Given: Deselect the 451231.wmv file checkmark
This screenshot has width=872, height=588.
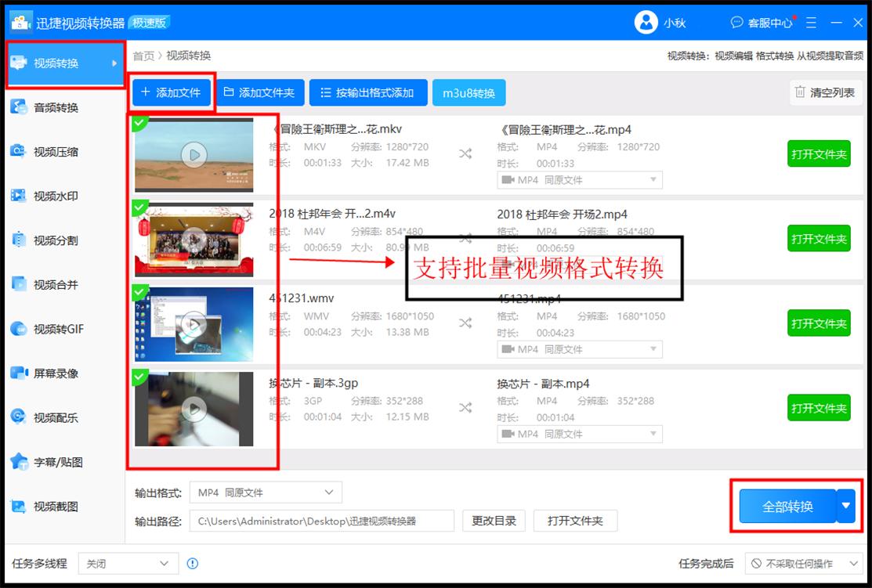Looking at the screenshot, I should pos(142,291).
